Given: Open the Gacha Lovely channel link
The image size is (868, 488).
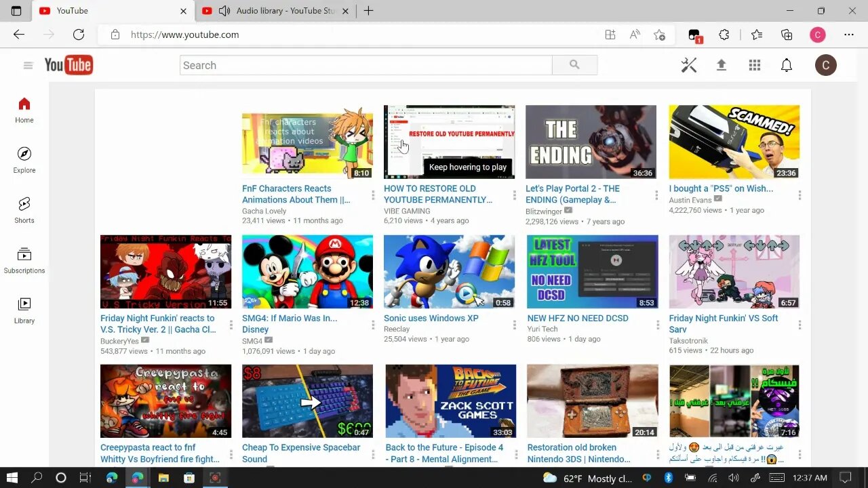Looking at the screenshot, I should click(x=264, y=211).
